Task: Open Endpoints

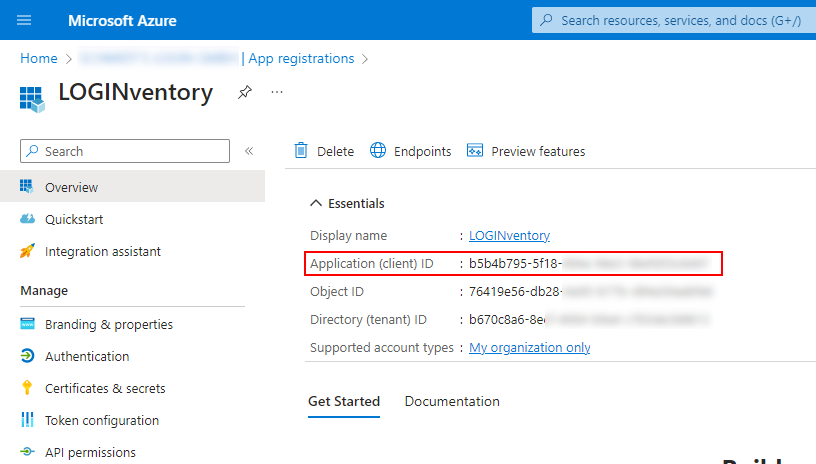Action: pos(410,151)
